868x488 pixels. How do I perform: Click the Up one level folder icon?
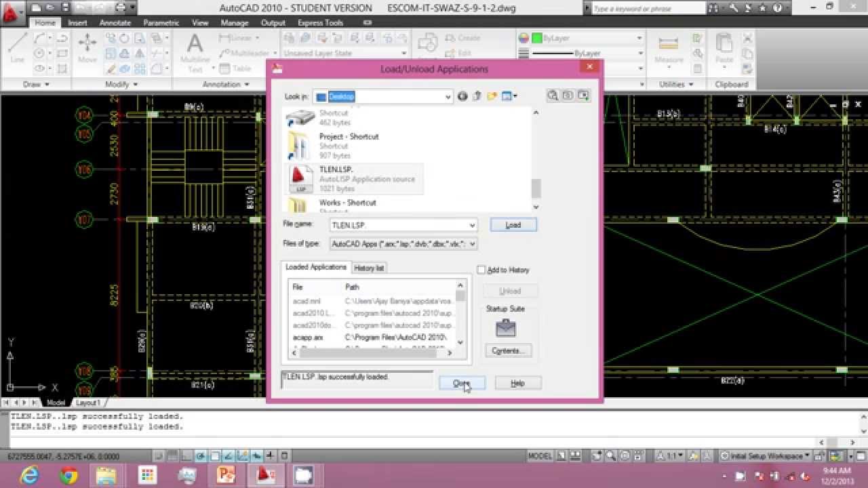[477, 96]
